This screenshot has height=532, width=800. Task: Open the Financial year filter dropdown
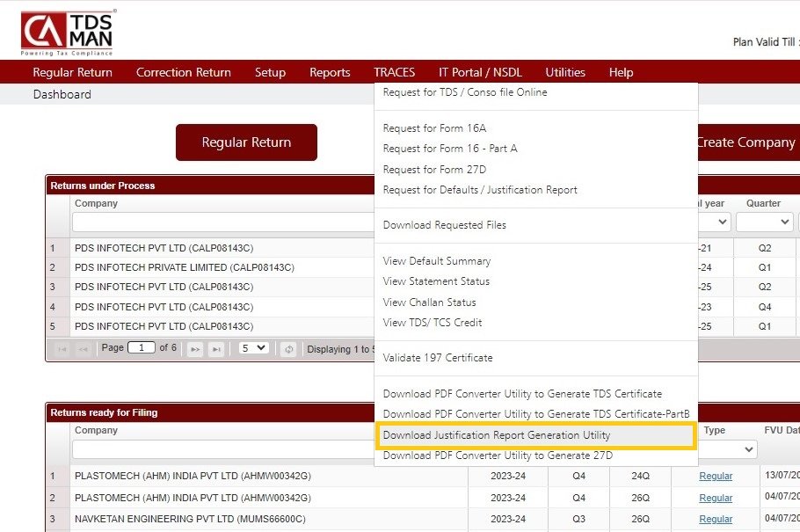click(x=714, y=222)
